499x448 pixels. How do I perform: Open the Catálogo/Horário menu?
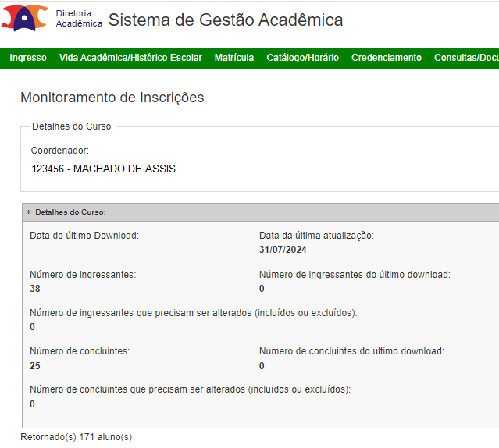point(303,58)
